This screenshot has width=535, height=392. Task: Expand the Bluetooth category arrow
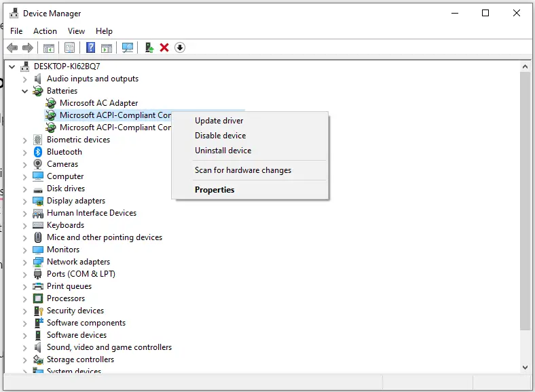point(24,153)
